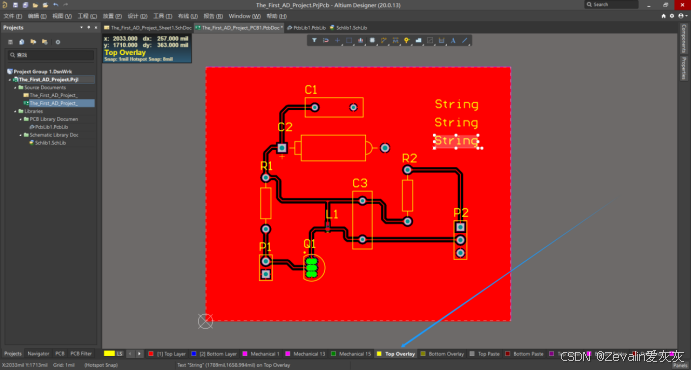Choose the Place Component chip tool
Screen dimensions: 692x371
coord(372,41)
